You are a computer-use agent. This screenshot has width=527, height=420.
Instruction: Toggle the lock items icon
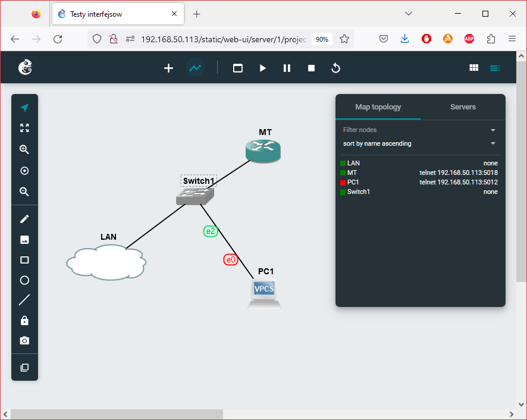[x=24, y=321]
